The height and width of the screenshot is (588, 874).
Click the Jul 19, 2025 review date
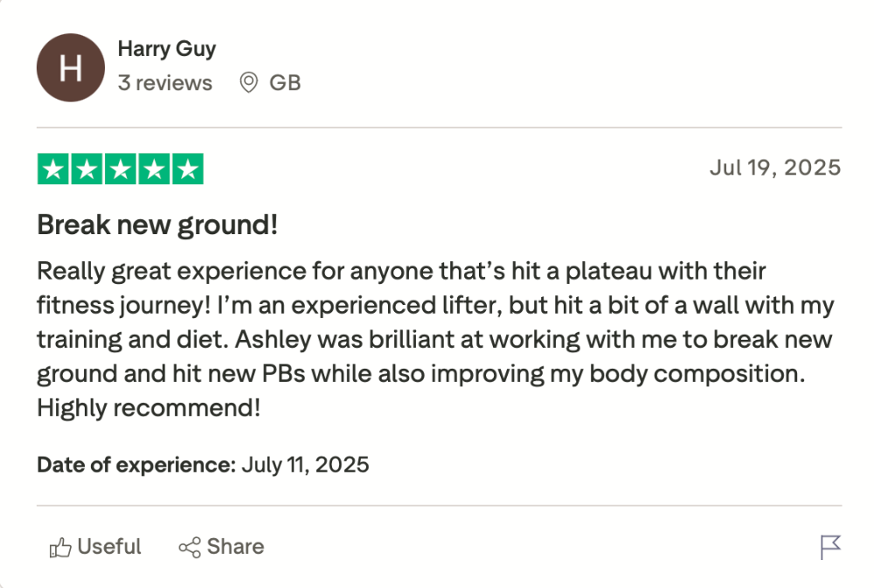coord(774,167)
